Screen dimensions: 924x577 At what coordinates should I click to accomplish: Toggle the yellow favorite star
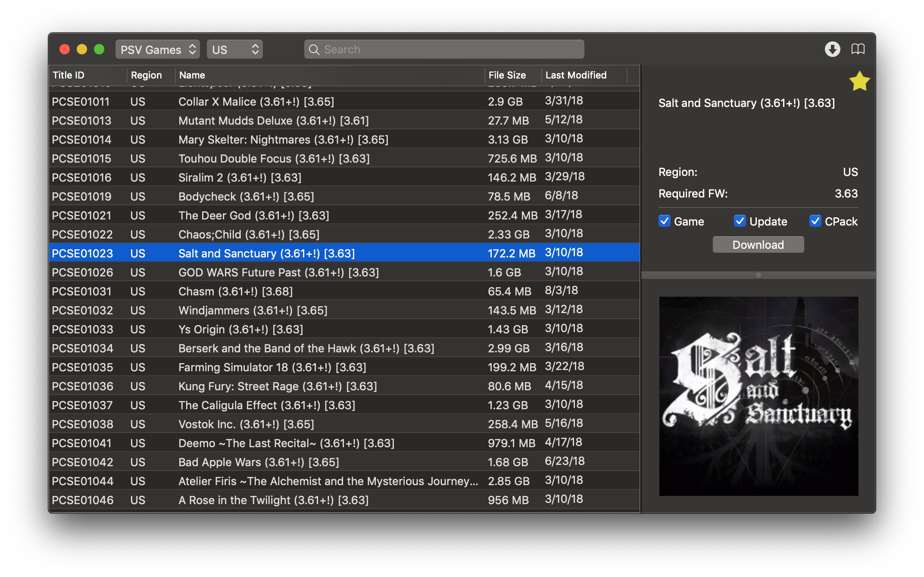pyautogui.click(x=859, y=81)
